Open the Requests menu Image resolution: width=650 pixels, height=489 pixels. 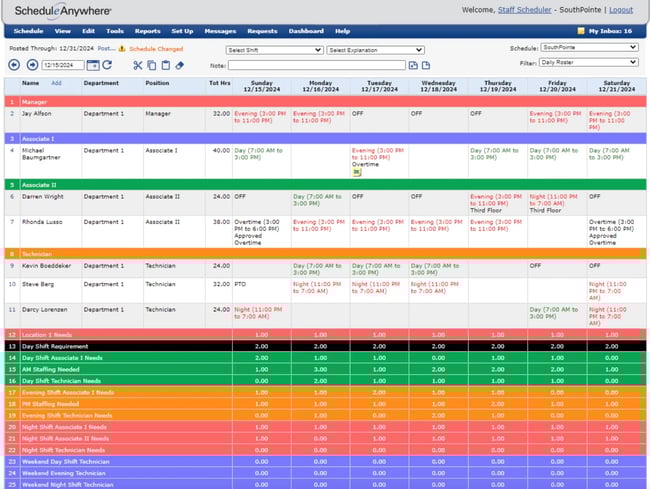(262, 31)
